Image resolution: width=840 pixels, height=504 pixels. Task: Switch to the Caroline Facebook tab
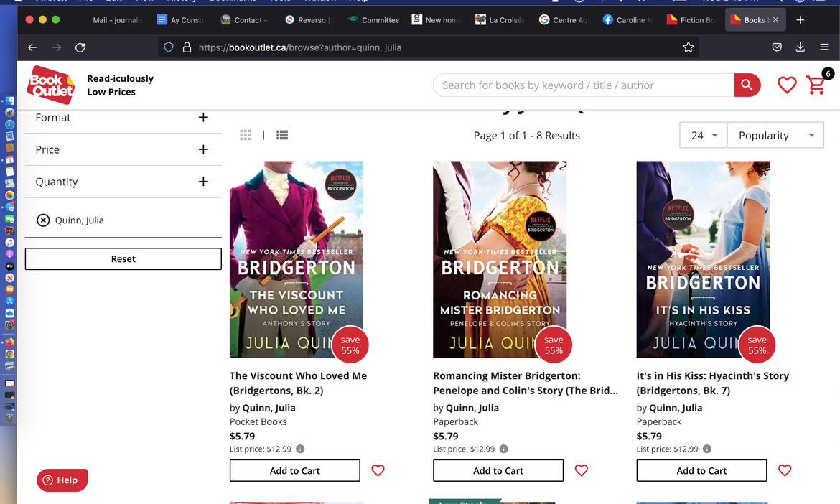(x=627, y=20)
